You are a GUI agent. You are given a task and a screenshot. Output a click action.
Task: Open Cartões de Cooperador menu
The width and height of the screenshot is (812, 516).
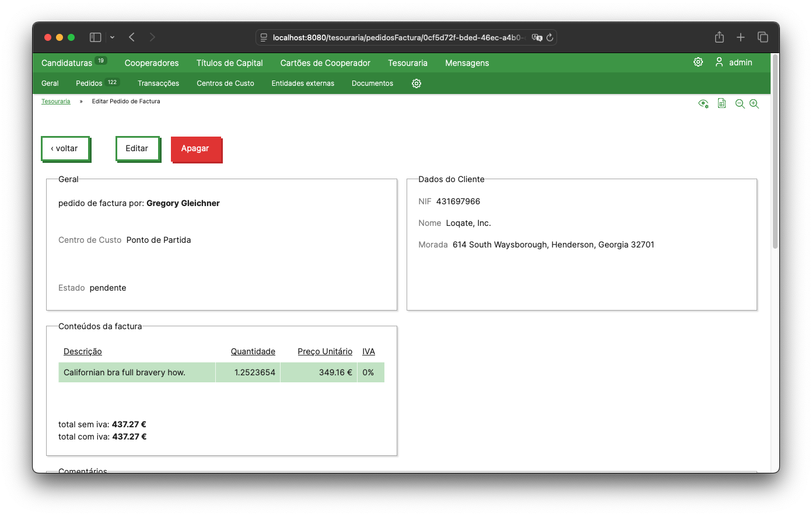point(325,63)
